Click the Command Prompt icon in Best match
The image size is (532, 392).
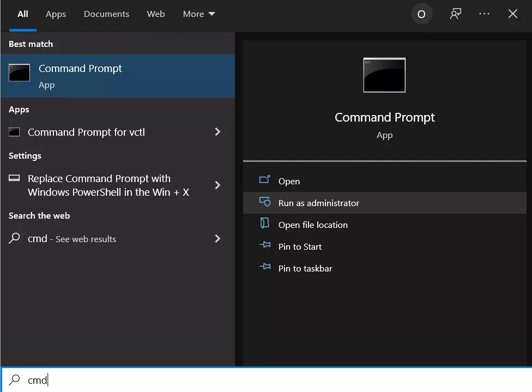pos(20,73)
